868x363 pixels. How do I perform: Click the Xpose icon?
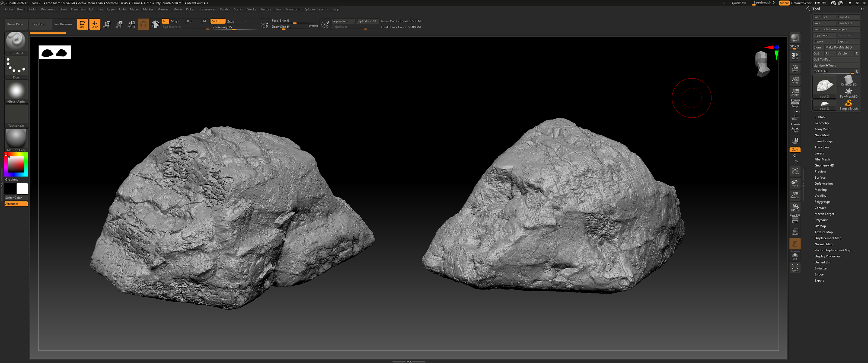point(794,268)
